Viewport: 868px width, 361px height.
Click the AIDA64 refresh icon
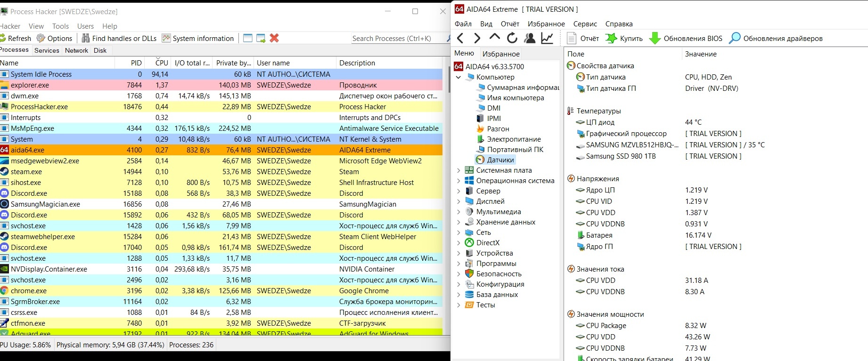pyautogui.click(x=512, y=38)
